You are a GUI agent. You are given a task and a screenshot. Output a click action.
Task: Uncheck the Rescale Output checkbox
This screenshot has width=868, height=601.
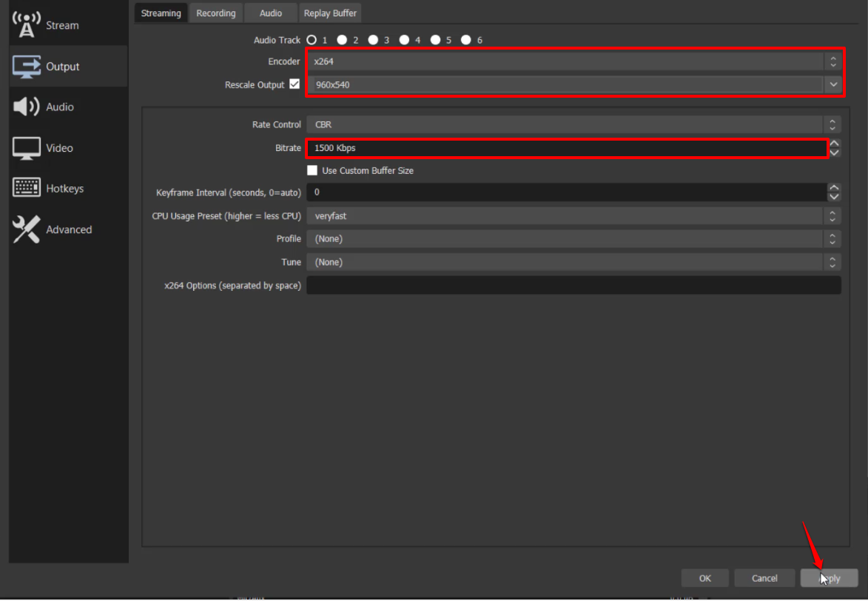click(x=295, y=84)
